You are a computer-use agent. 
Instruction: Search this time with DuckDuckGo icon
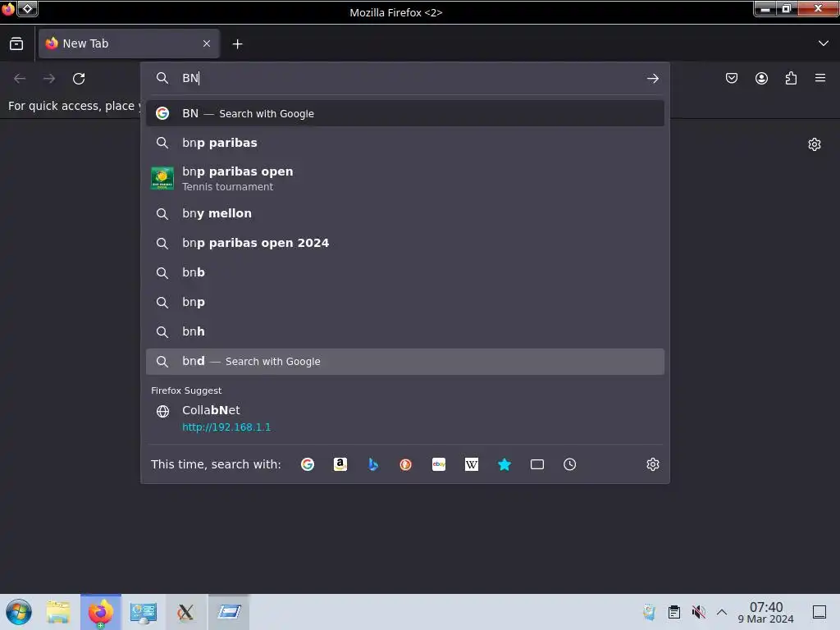[x=405, y=464]
